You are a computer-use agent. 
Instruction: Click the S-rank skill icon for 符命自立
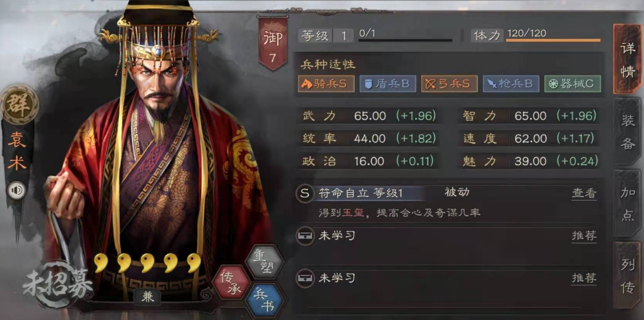tap(304, 193)
